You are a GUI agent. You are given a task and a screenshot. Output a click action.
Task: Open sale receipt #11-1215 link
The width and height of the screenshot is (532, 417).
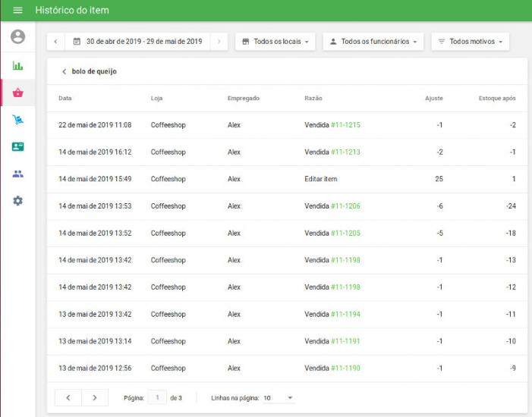click(345, 125)
